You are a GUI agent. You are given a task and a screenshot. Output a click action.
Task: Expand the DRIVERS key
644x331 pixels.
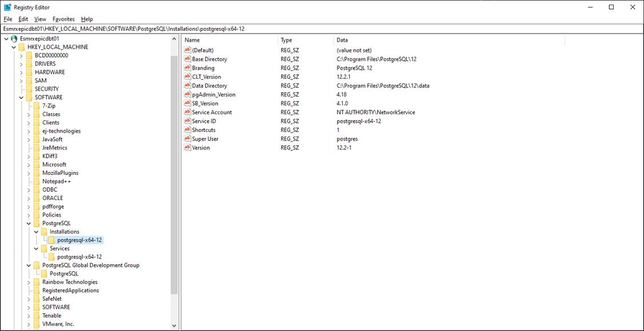21,63
